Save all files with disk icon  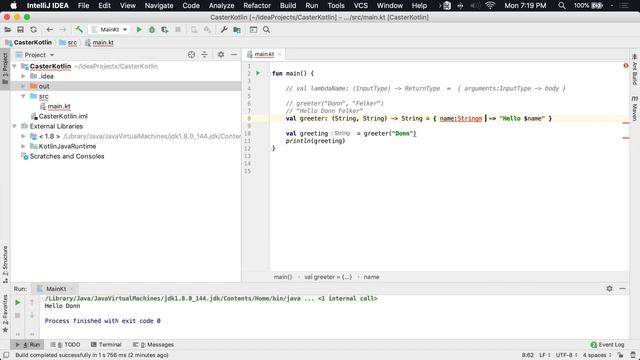pyautogui.click(x=20, y=29)
